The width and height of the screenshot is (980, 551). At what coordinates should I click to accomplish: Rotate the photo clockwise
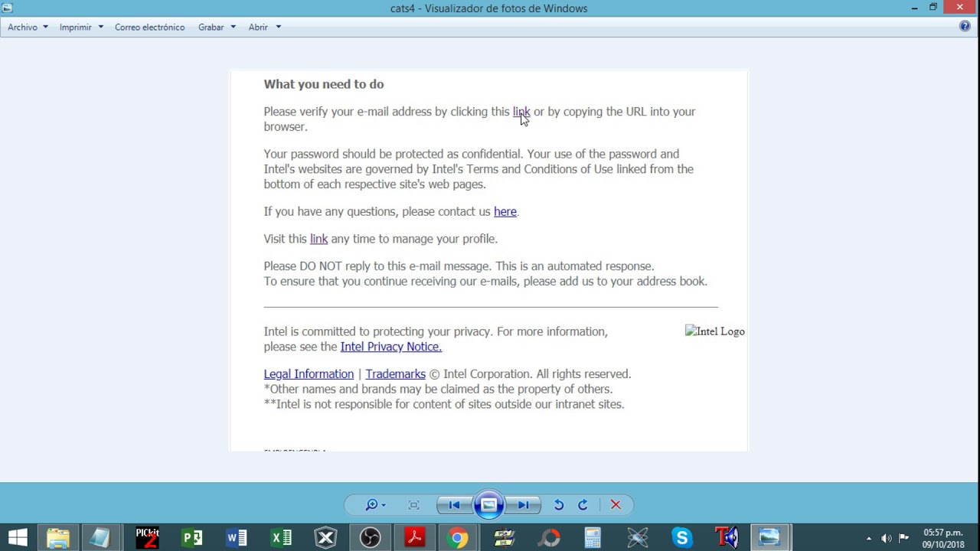click(x=583, y=505)
